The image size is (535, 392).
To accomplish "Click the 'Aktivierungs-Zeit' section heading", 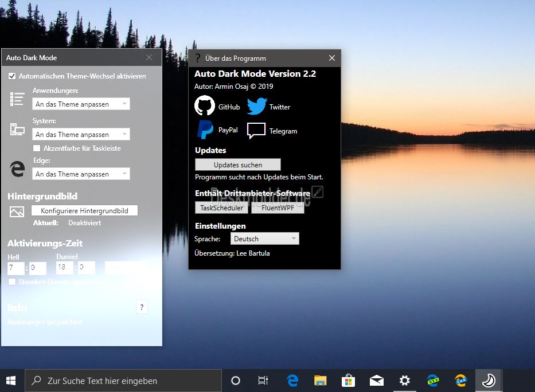I will (45, 244).
